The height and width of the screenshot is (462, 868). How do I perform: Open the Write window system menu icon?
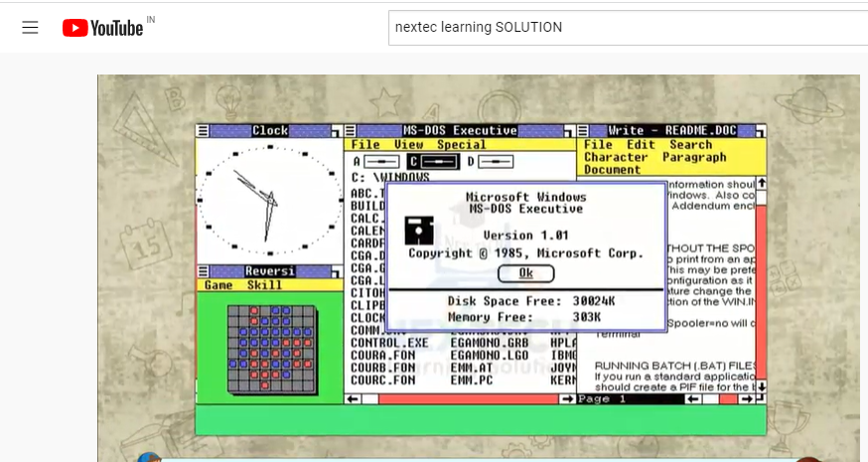point(583,131)
